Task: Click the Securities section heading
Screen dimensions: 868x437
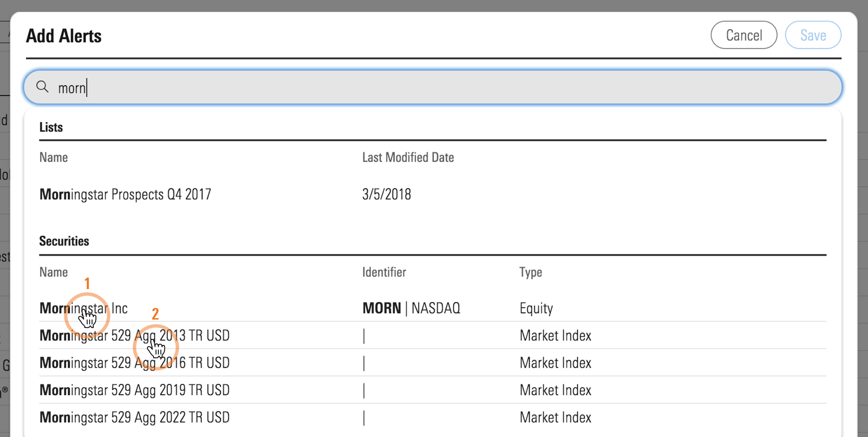Action: click(x=64, y=241)
